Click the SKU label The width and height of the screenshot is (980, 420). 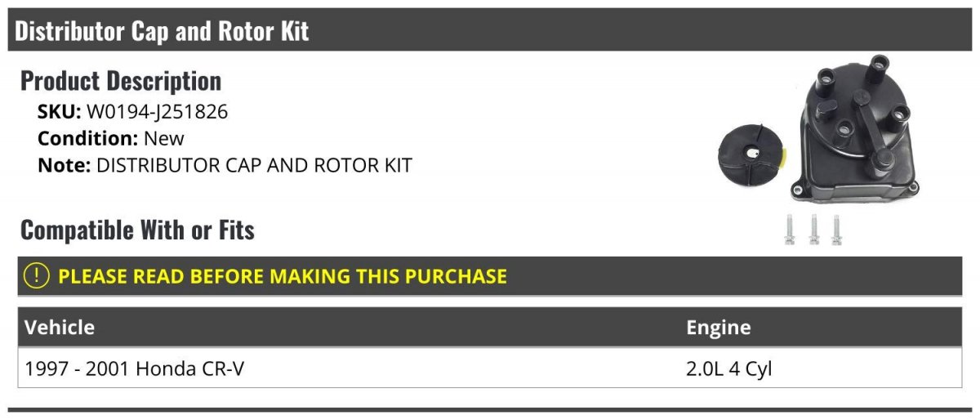pos(59,112)
